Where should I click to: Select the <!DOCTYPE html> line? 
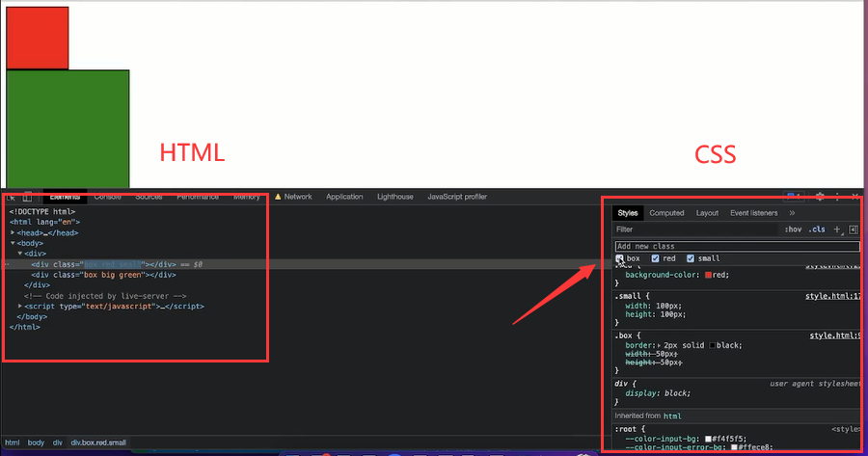pos(42,211)
